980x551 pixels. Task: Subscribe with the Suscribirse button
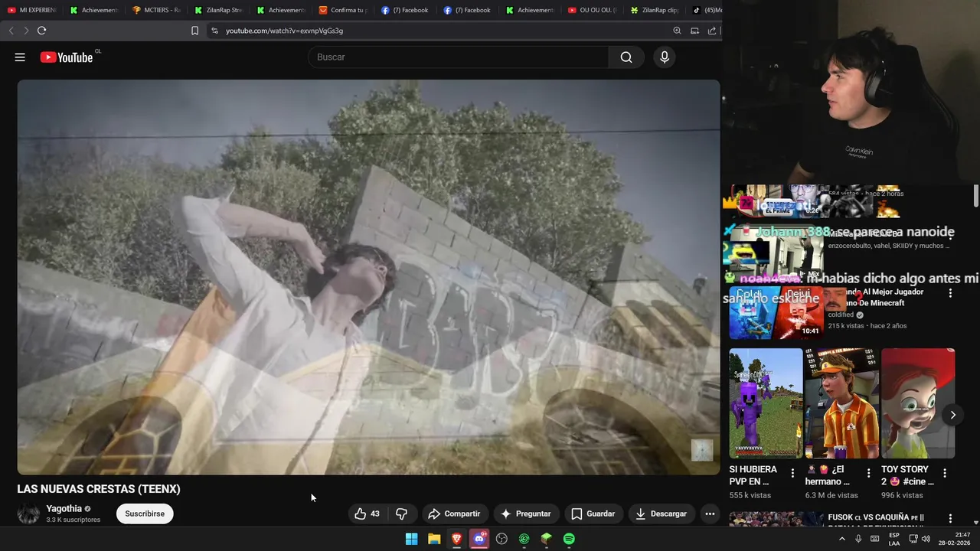tap(145, 514)
